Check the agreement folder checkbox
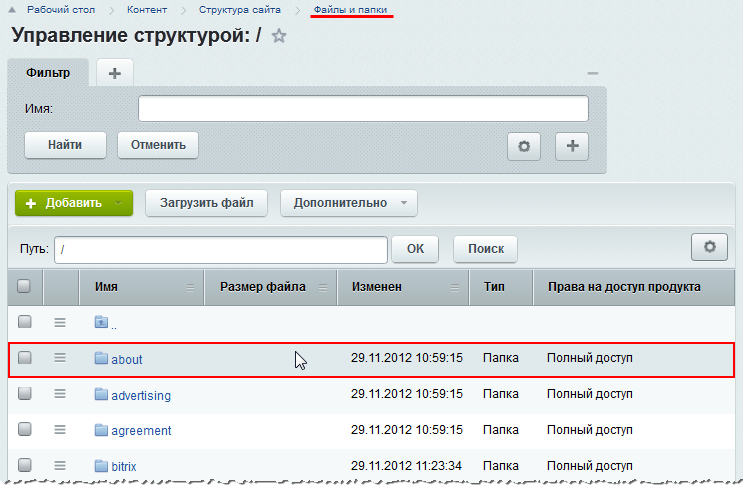Viewport: 743px width, 488px height. pos(25,429)
